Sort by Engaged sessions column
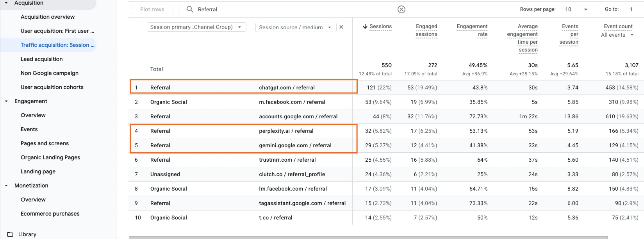 426,30
